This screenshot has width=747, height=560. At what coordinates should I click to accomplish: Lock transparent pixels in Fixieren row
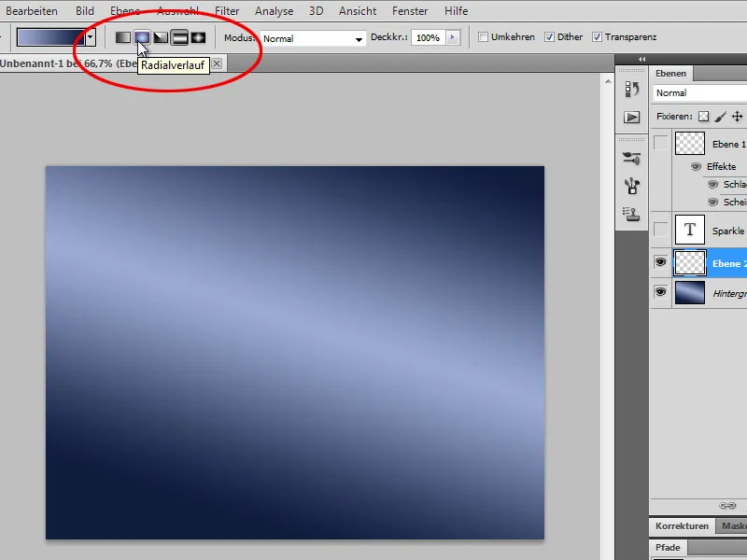(704, 117)
